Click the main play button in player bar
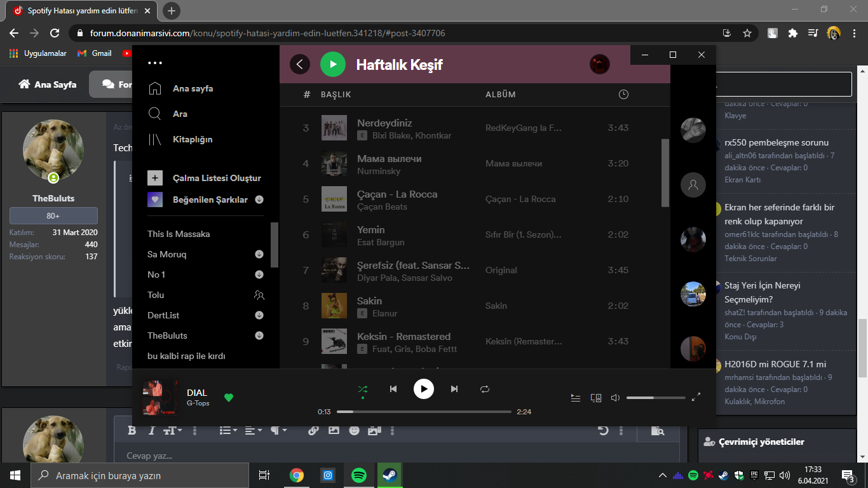 424,389
